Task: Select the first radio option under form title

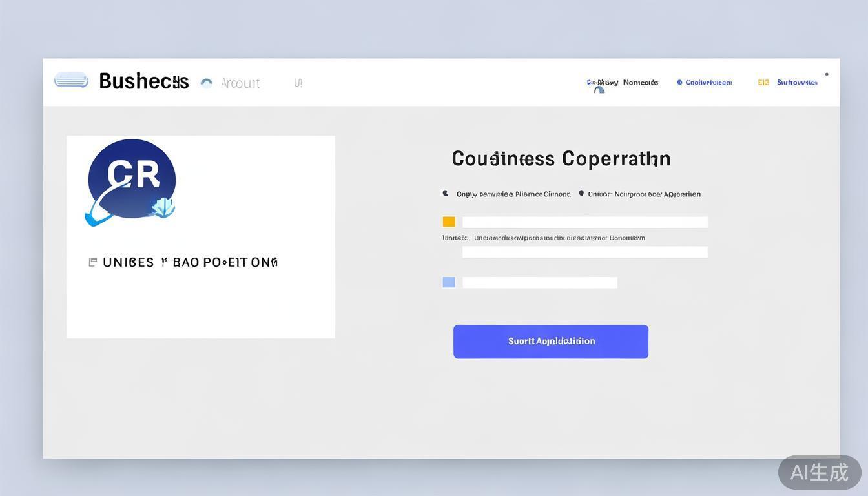Action: 445,193
